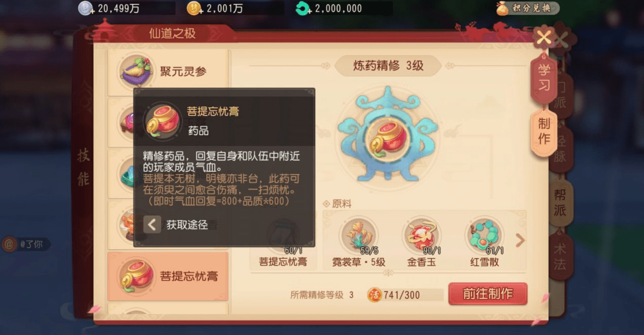Click the green jade currency icon
Image resolution: width=644 pixels, height=335 pixels.
(x=304, y=9)
